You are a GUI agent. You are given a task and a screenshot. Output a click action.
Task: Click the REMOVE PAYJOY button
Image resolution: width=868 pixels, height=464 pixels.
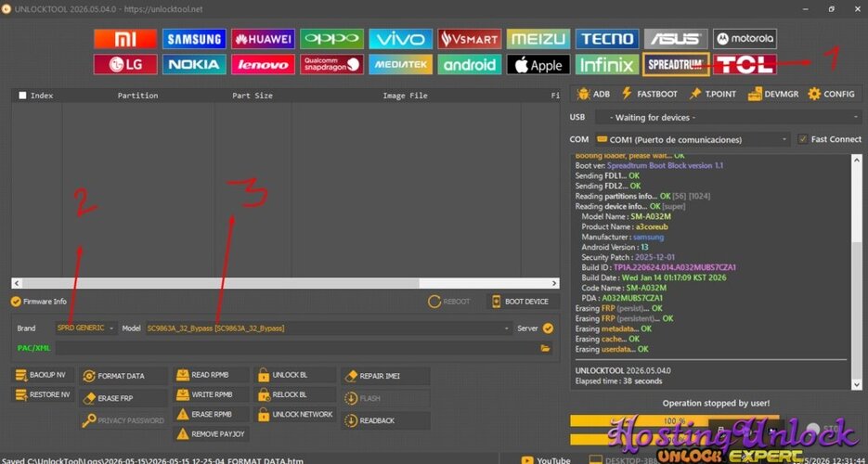point(211,434)
